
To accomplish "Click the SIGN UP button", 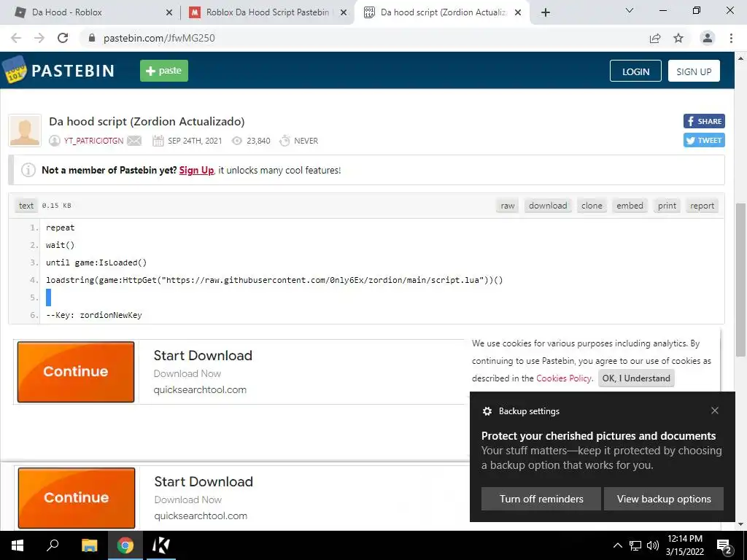I will point(694,71).
